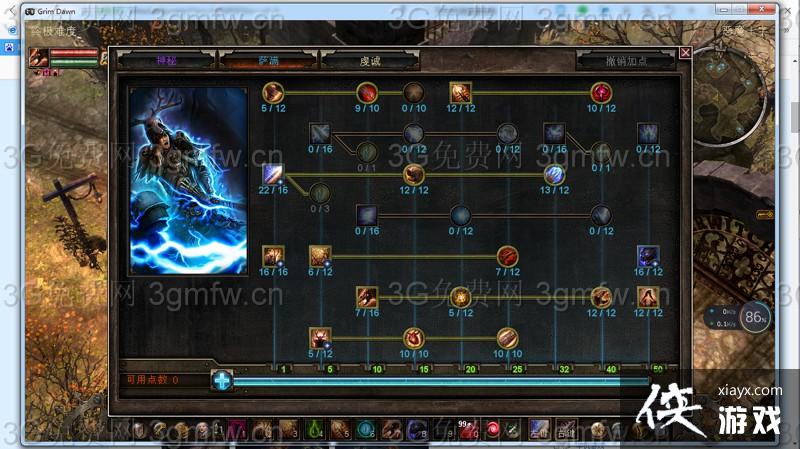Switch to the 神秘 mastery tab
Viewport: 800px width, 449px height.
(x=166, y=61)
